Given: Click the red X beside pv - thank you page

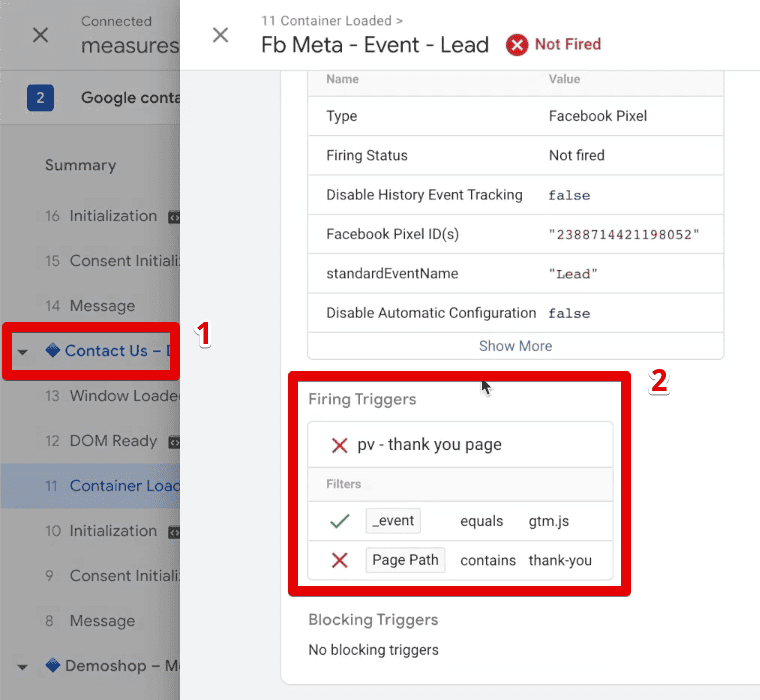Looking at the screenshot, I should pyautogui.click(x=339, y=445).
